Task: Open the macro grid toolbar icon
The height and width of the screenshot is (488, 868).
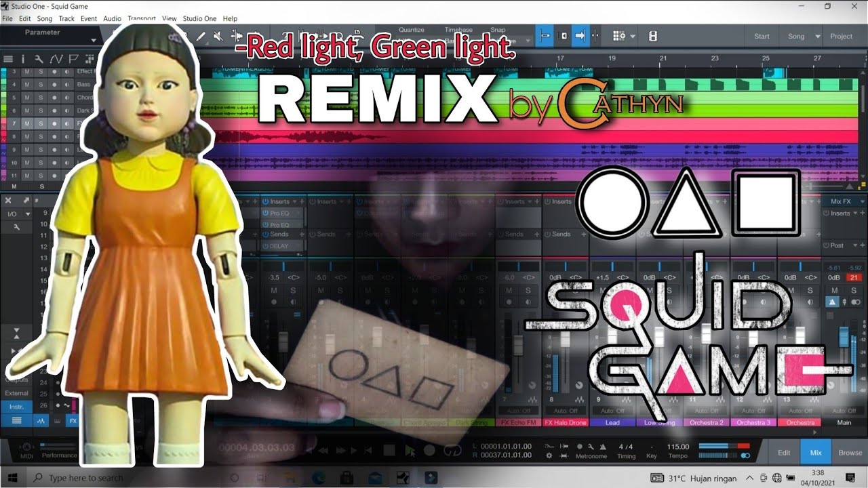Action: point(618,36)
